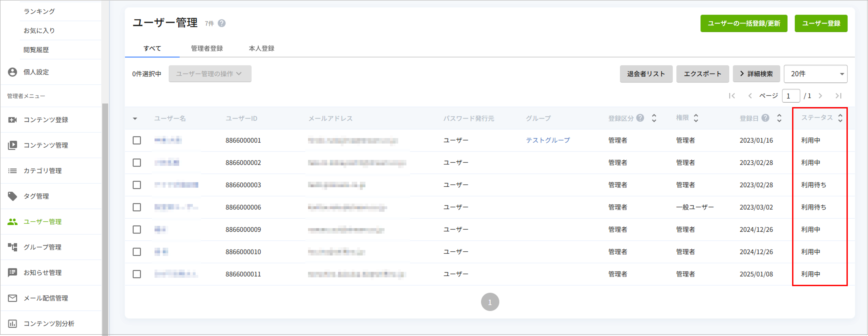This screenshot has height=336, width=868.
Task: Click pagination circle button 1
Action: [x=490, y=302]
